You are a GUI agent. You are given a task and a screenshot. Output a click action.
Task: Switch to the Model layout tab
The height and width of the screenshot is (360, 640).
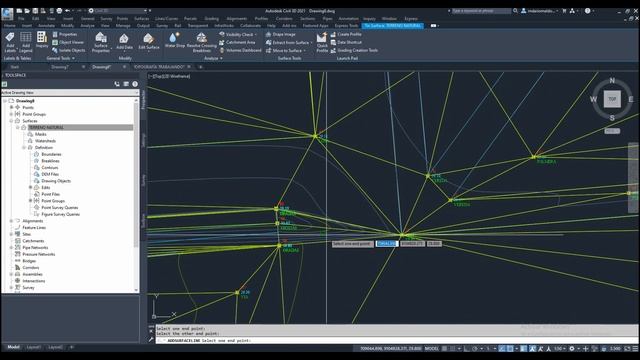point(13,347)
